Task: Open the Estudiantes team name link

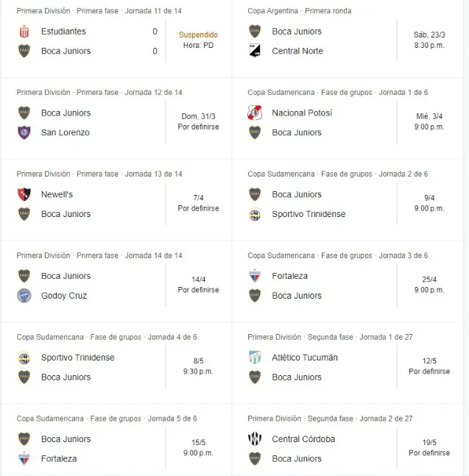Action: pos(63,32)
